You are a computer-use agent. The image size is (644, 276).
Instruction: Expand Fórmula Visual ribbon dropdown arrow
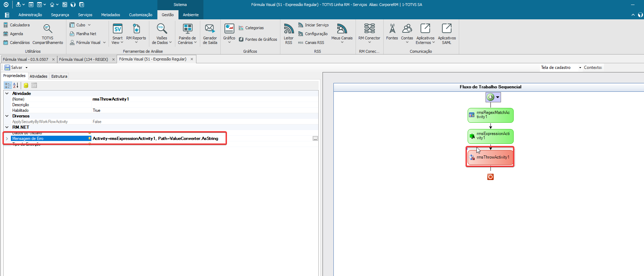click(104, 43)
